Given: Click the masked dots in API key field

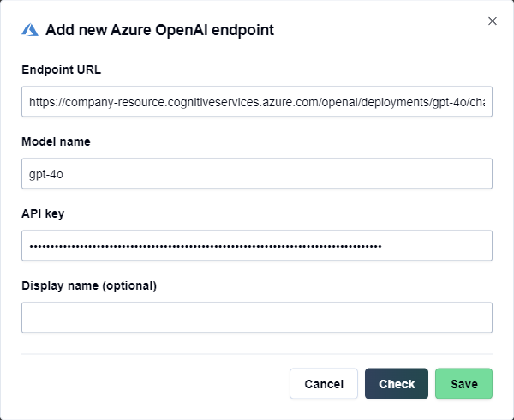Looking at the screenshot, I should pyautogui.click(x=206, y=246).
